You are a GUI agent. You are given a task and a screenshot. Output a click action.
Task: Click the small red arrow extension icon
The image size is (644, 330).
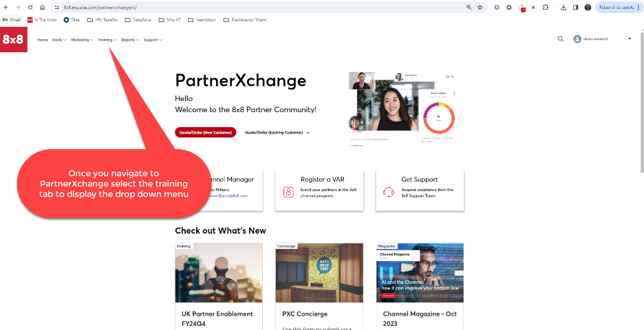point(533,8)
